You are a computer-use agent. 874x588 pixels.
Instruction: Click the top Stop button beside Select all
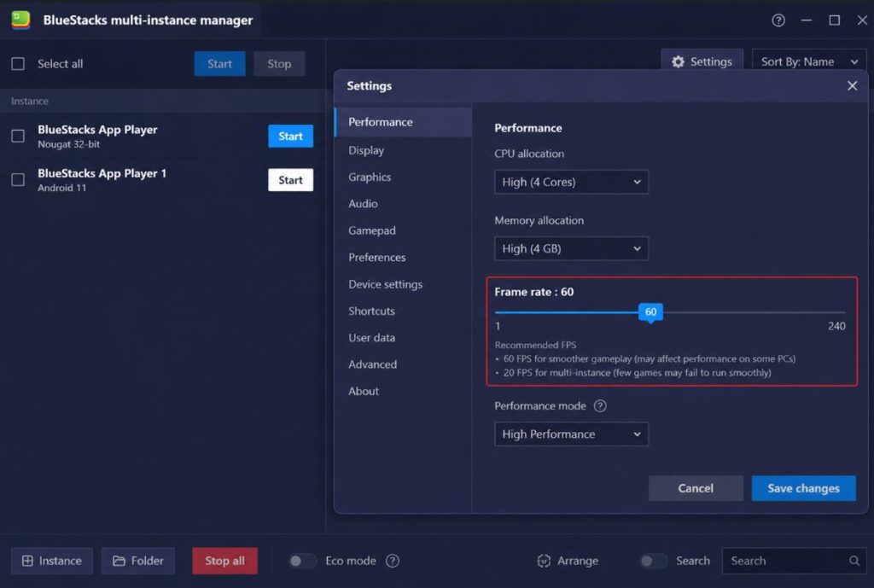tap(279, 63)
